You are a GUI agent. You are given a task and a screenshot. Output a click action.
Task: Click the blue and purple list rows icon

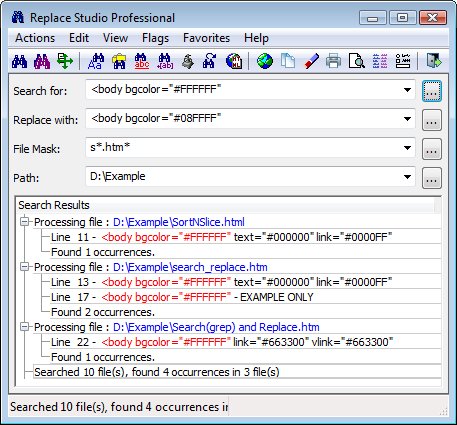380,61
